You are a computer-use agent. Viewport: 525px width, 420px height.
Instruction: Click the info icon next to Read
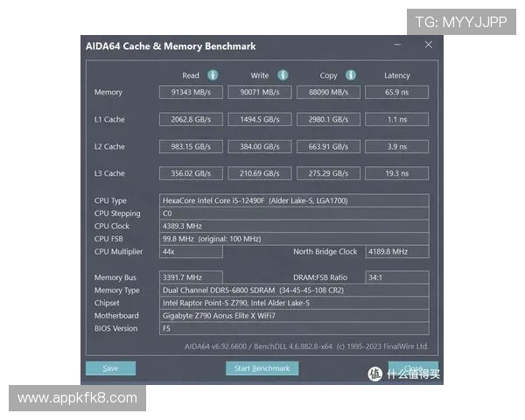(213, 75)
